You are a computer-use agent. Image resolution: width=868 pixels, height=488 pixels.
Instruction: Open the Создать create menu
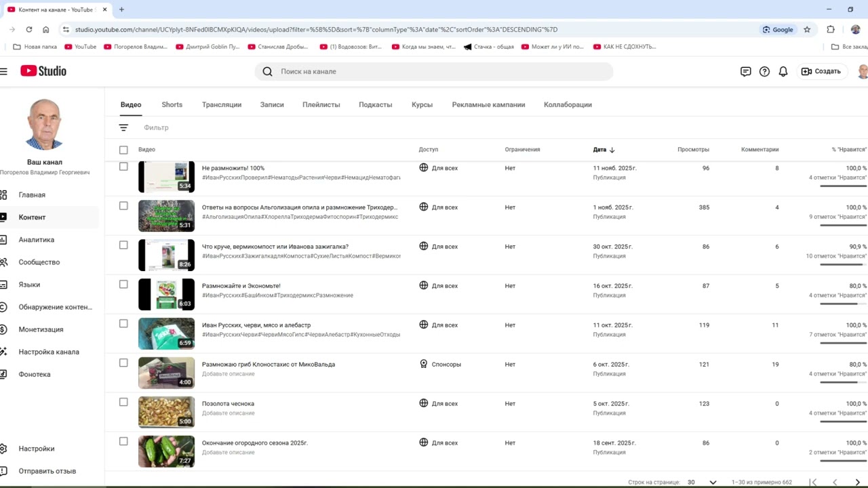click(821, 71)
